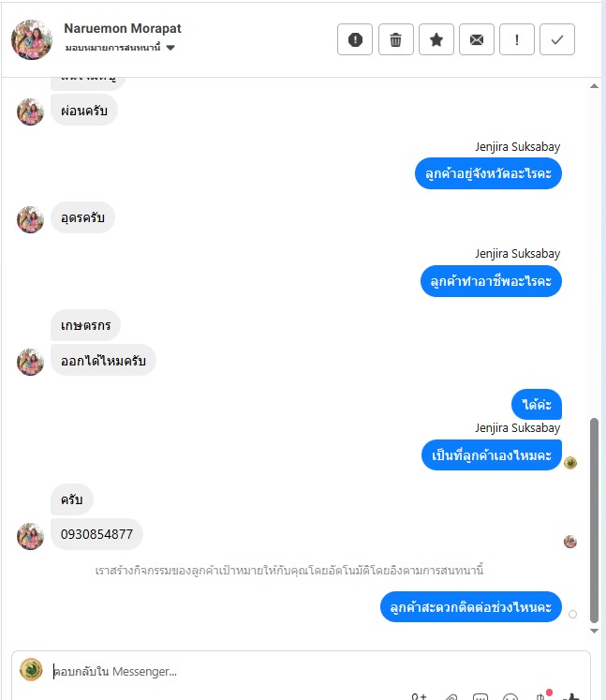Click the sending status circle beside last message

[x=572, y=615]
